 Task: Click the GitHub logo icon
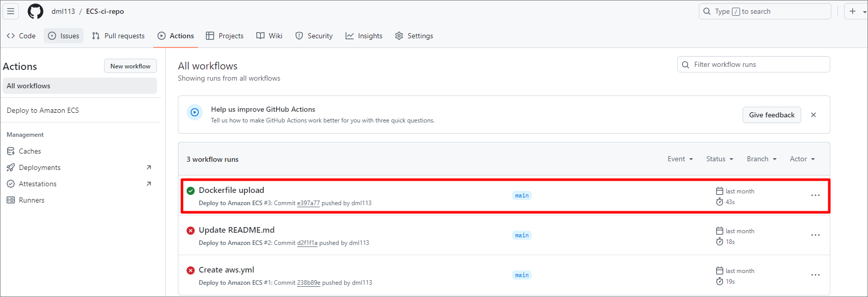(35, 11)
